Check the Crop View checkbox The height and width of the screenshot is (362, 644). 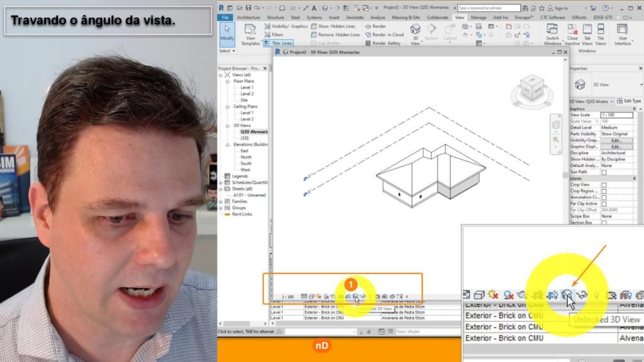(x=604, y=185)
